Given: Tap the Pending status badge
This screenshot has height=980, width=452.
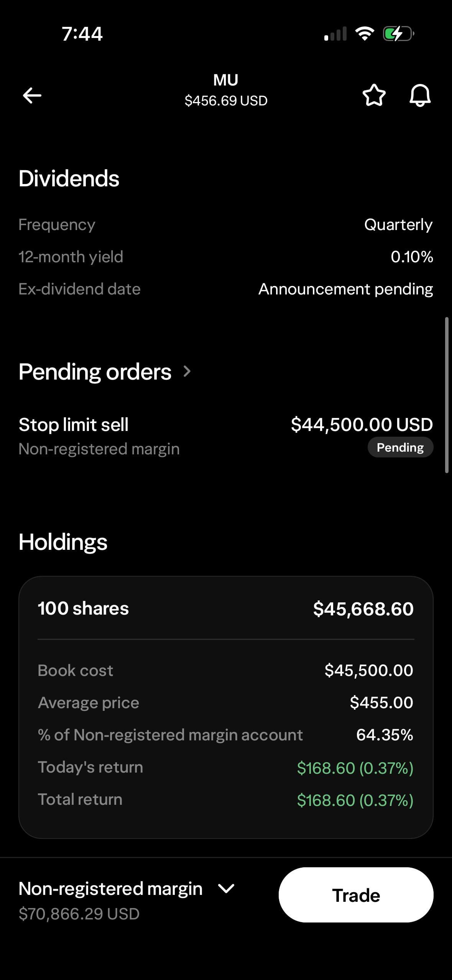Looking at the screenshot, I should coord(400,447).
